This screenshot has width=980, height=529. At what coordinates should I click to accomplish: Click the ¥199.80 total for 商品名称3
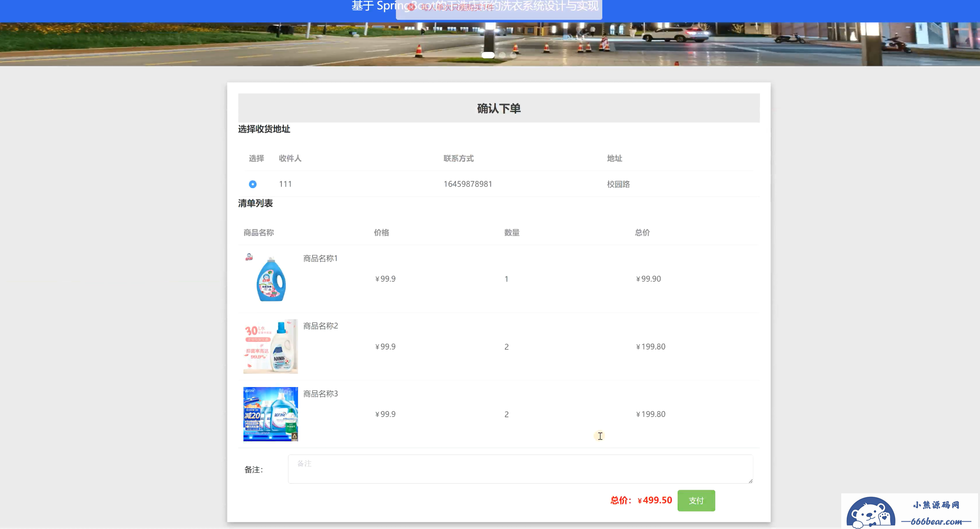650,414
